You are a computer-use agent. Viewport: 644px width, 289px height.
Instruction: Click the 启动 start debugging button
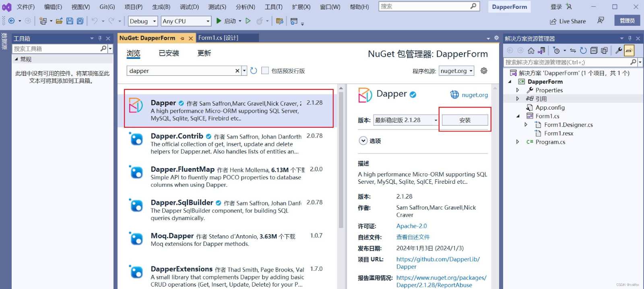[x=226, y=21]
